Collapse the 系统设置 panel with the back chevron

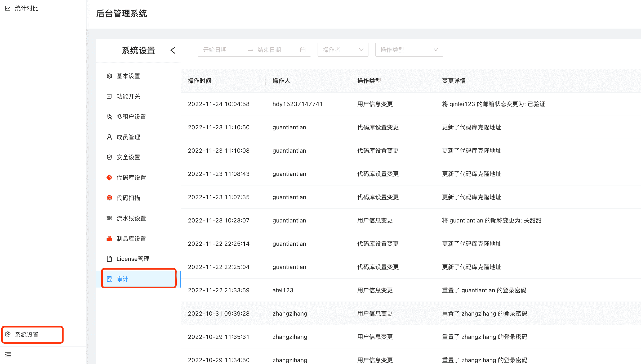[173, 50]
